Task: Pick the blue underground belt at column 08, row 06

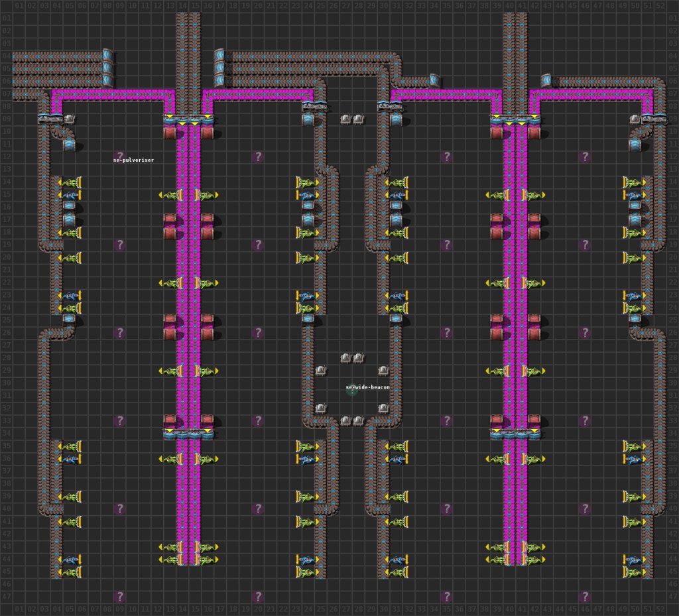Action: tap(107, 80)
